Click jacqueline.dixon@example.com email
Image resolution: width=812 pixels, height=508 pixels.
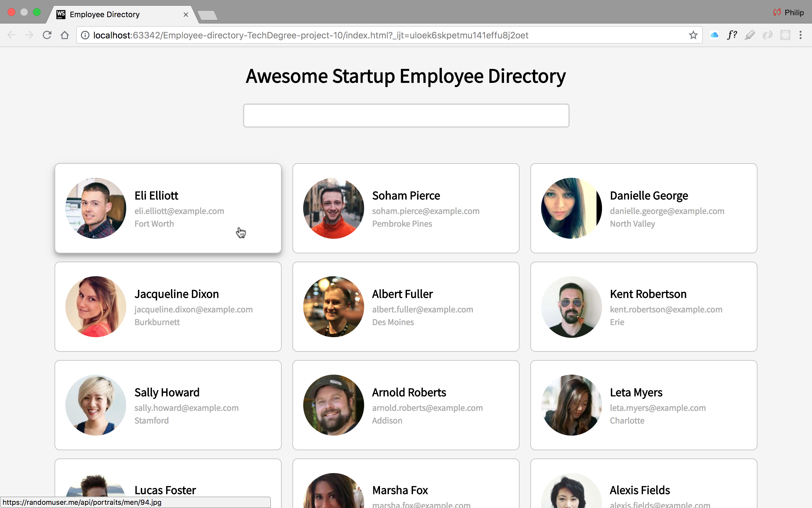pos(193,310)
